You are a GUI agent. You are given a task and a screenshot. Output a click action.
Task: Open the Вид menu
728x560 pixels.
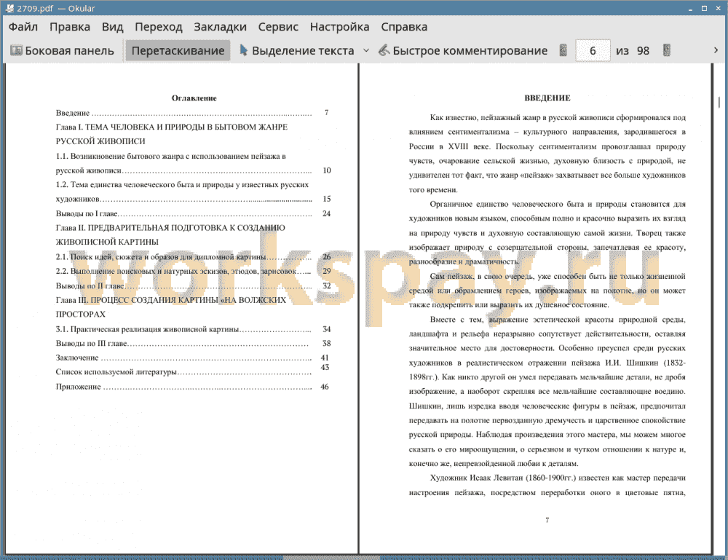pos(112,27)
